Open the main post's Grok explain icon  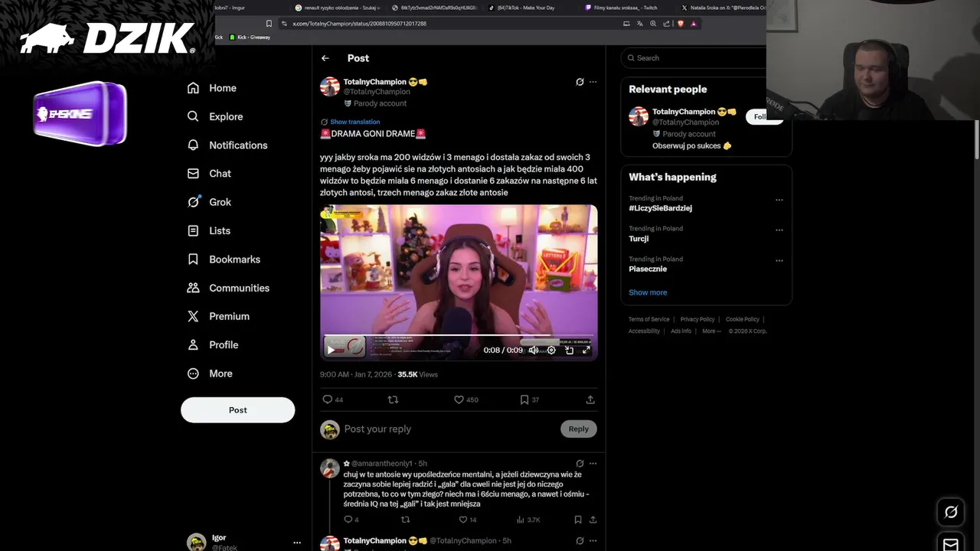580,82
